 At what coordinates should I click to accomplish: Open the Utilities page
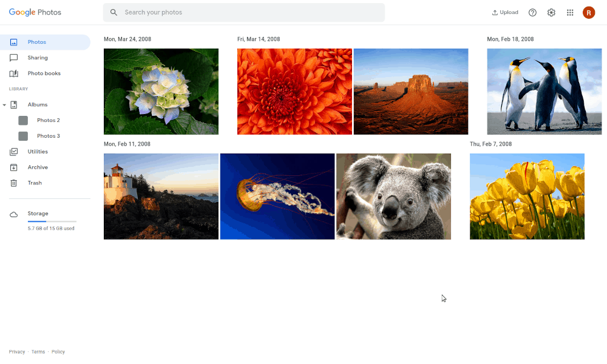(38, 151)
